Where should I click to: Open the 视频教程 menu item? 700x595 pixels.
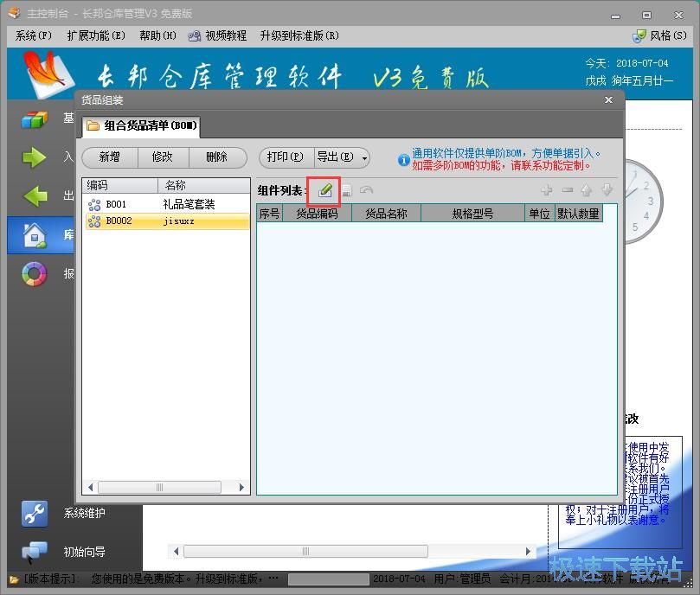[x=217, y=35]
